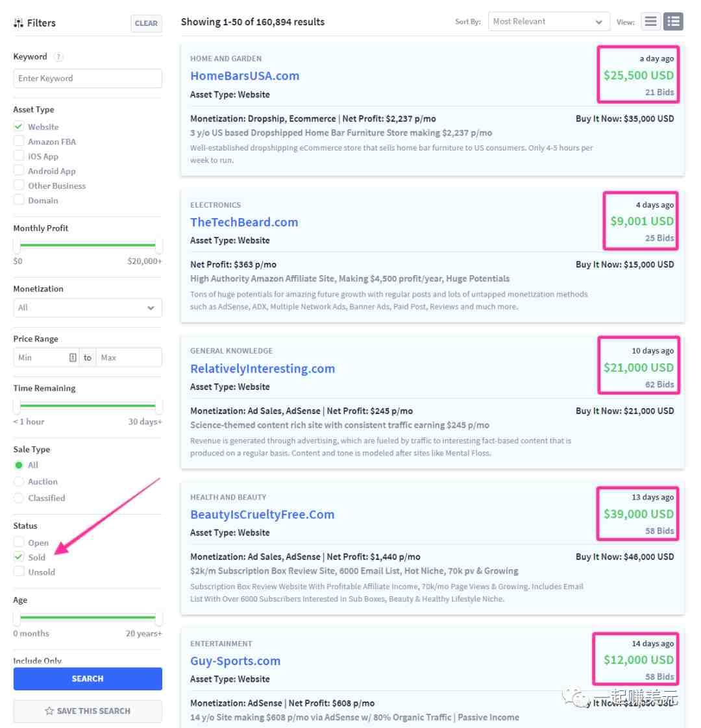The height and width of the screenshot is (728, 701).
Task: Clear all filters with CLEAR button
Action: 146,23
